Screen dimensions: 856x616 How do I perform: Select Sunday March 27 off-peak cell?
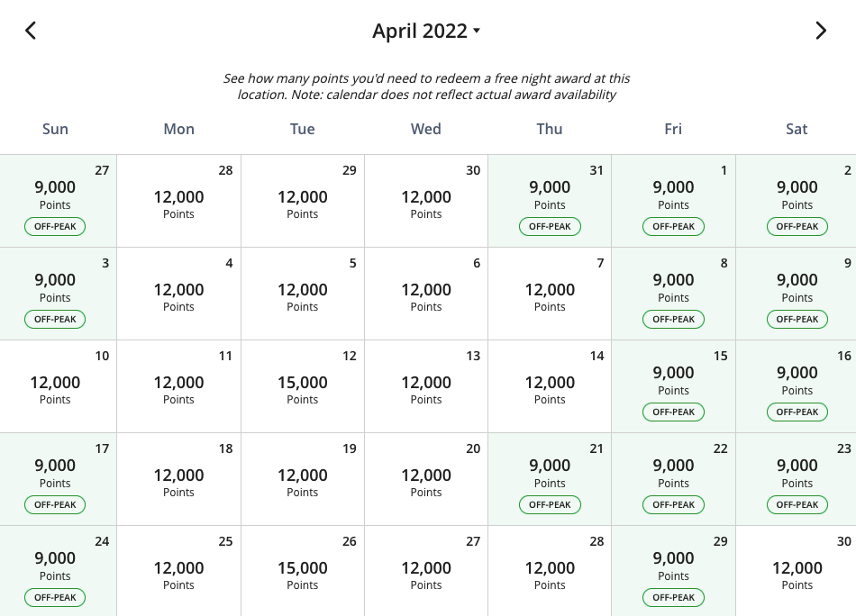[x=58, y=201]
